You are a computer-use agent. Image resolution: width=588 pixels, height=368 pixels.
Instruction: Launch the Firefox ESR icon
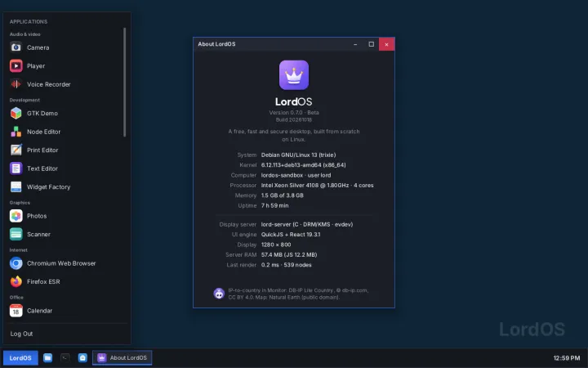coord(16,281)
